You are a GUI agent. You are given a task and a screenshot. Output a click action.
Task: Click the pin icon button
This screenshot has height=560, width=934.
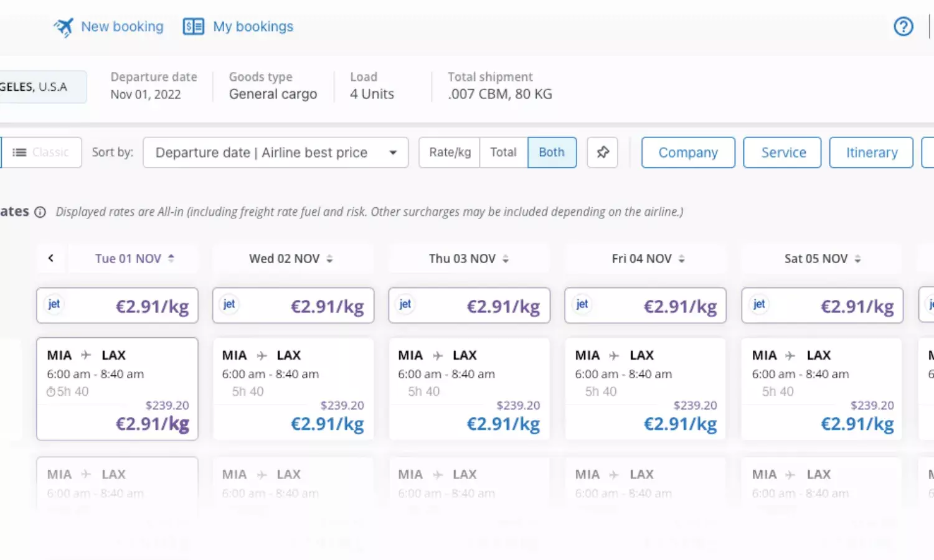(x=602, y=152)
